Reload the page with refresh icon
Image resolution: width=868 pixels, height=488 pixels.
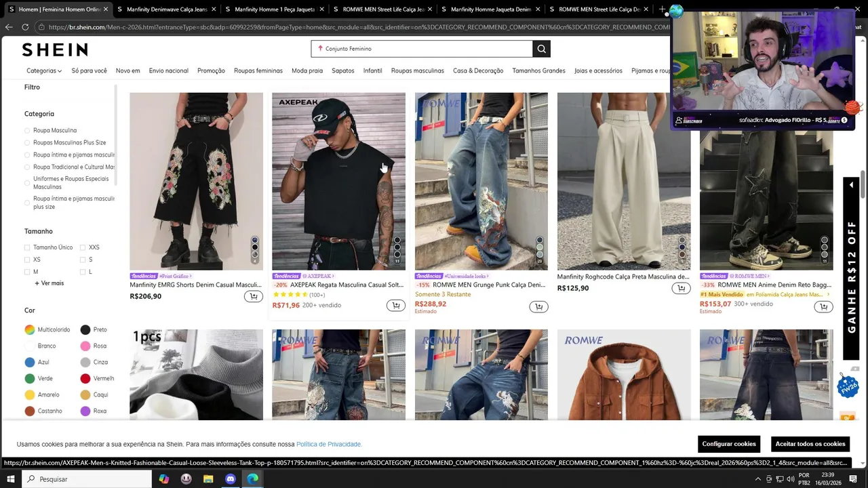[25, 27]
